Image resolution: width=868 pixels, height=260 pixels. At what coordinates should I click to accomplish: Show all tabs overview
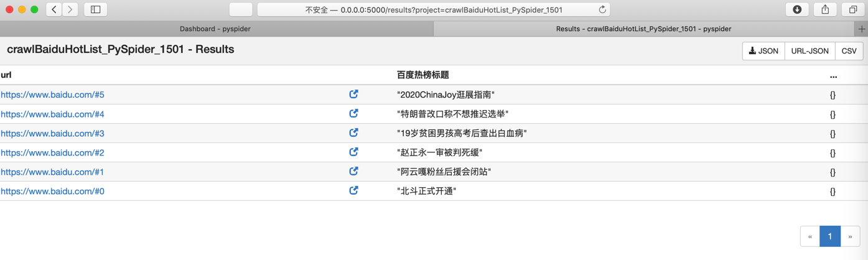(853, 9)
